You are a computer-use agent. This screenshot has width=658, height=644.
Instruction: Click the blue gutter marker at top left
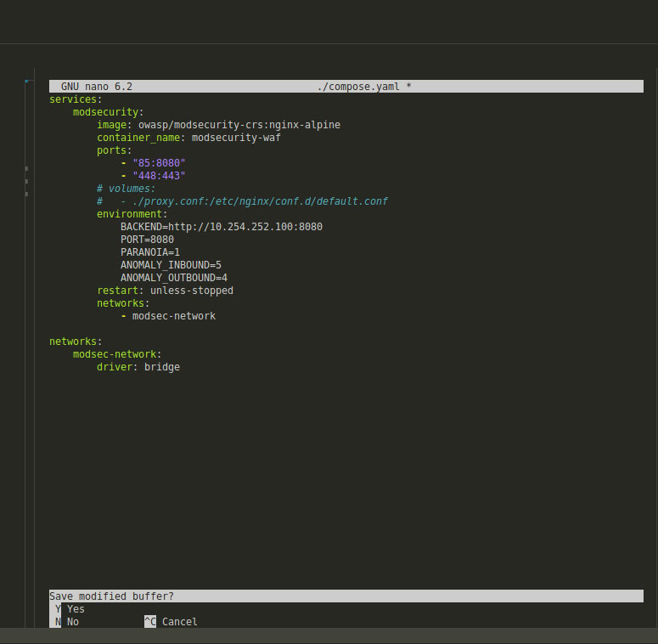click(27, 82)
